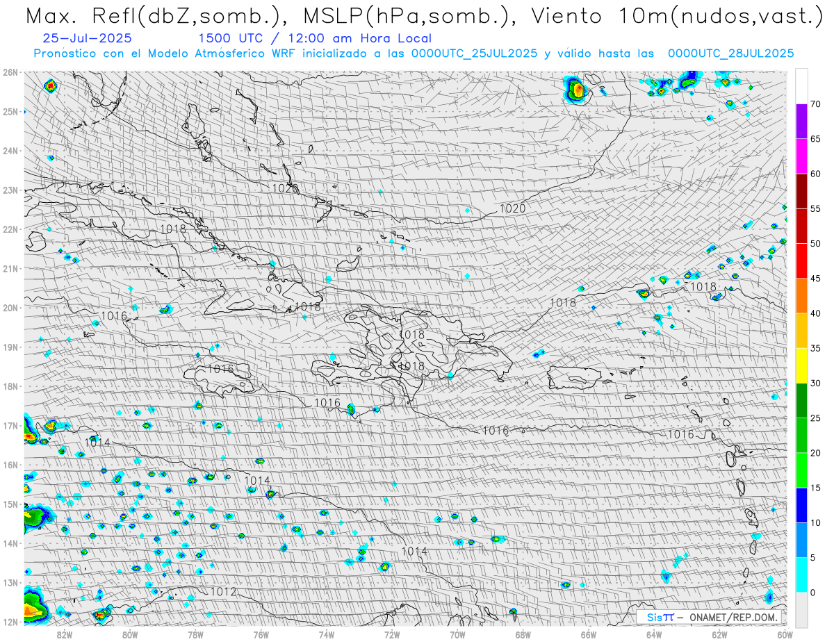Viewport: 834px width, 644px height.
Task: Click the latitude axis label '24N'
Action: click(10, 151)
